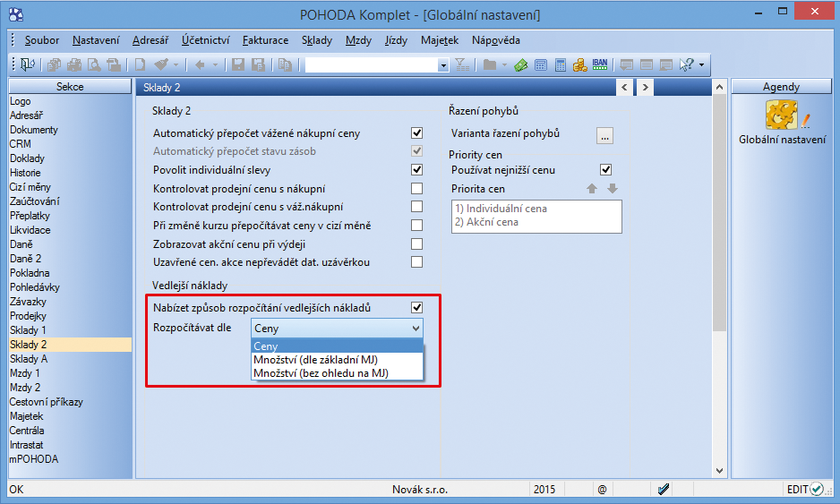Open the Sklady menu

pyautogui.click(x=317, y=40)
